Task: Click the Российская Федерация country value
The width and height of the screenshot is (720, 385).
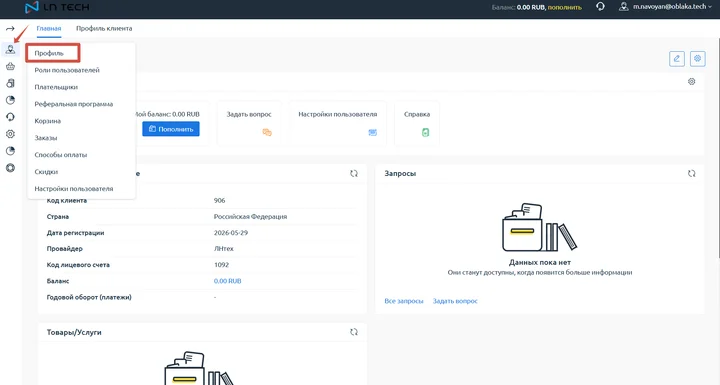Action: coord(250,216)
